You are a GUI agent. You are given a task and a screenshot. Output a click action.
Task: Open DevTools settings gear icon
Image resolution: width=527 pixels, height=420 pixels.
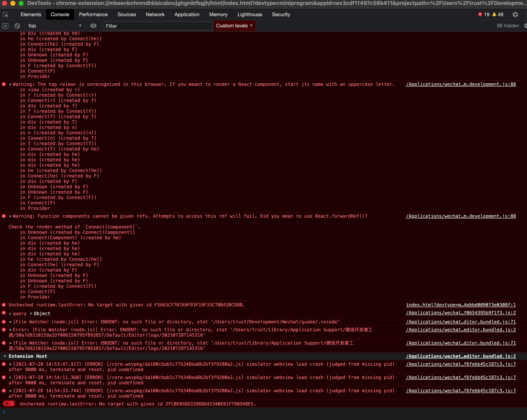(515, 15)
